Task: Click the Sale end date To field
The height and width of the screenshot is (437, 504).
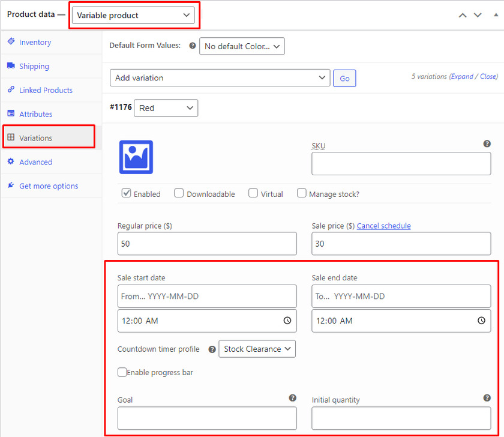Action: click(401, 296)
